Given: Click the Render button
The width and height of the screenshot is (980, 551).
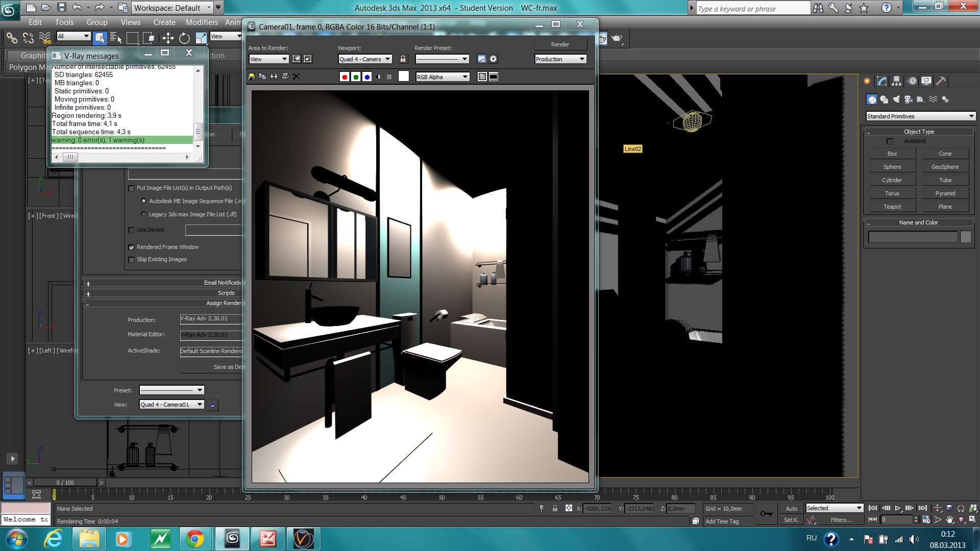Looking at the screenshot, I should point(560,44).
